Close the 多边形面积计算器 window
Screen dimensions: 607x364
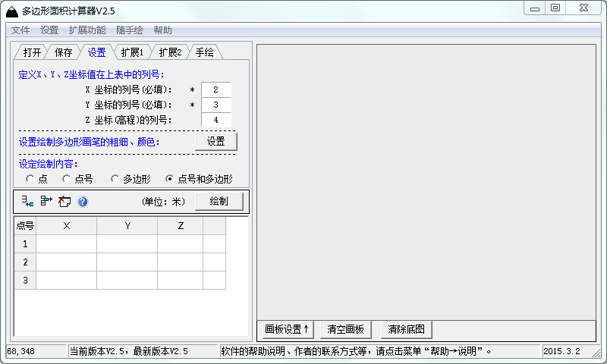[x=583, y=8]
